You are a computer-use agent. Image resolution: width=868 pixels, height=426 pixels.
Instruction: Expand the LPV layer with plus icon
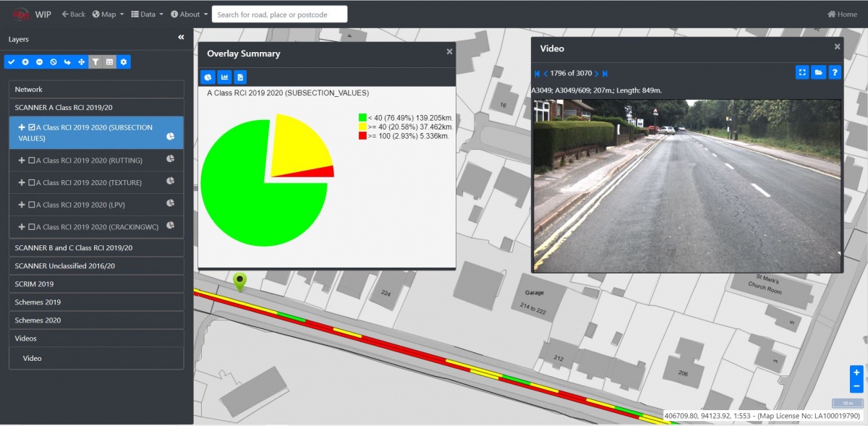point(22,205)
